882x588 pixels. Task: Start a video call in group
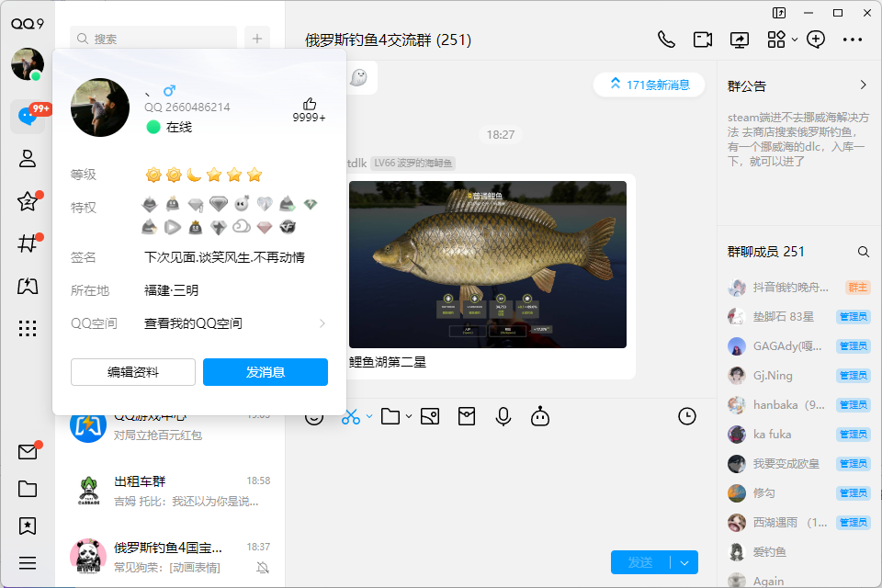click(703, 40)
